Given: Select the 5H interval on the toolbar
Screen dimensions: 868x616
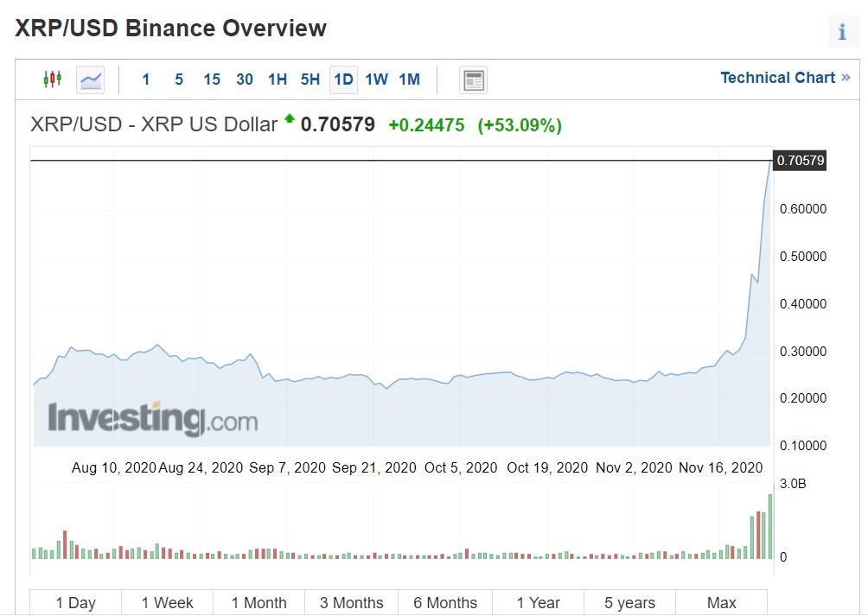Looking at the screenshot, I should (310, 79).
